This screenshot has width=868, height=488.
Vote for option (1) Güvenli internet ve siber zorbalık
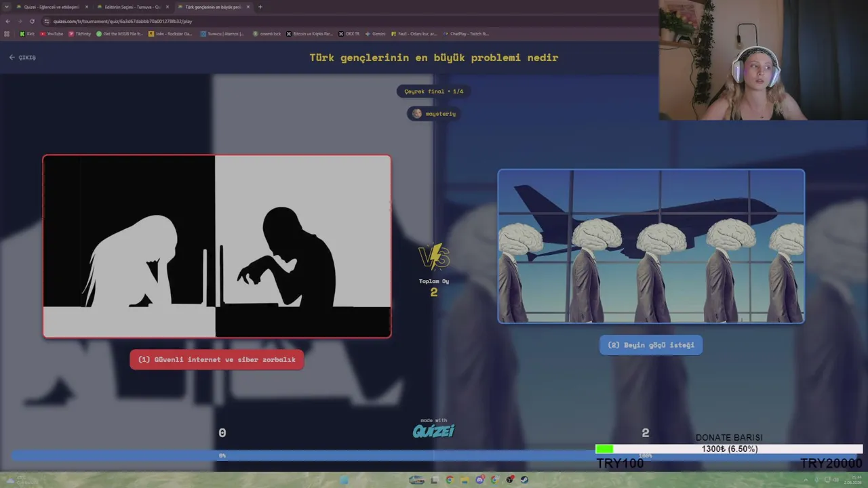pyautogui.click(x=217, y=360)
